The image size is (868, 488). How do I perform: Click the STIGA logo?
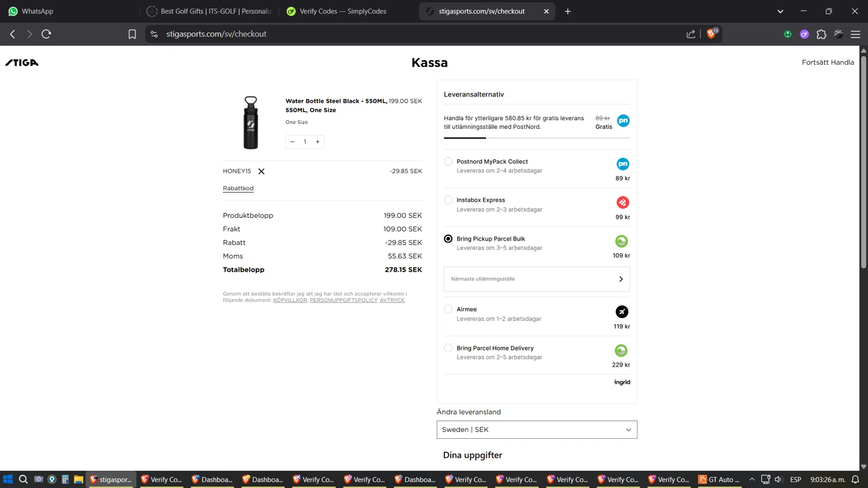pyautogui.click(x=22, y=62)
